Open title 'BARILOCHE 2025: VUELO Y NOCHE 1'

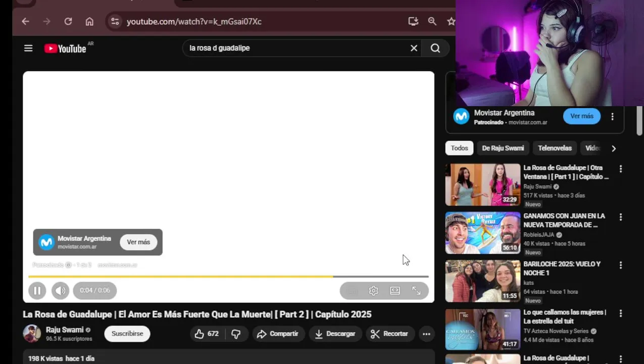tap(562, 268)
